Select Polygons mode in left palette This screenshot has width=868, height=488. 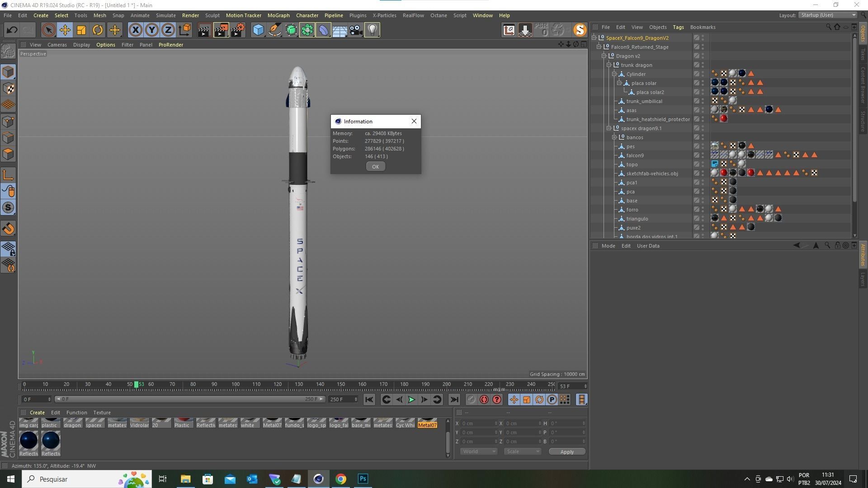click(8, 154)
